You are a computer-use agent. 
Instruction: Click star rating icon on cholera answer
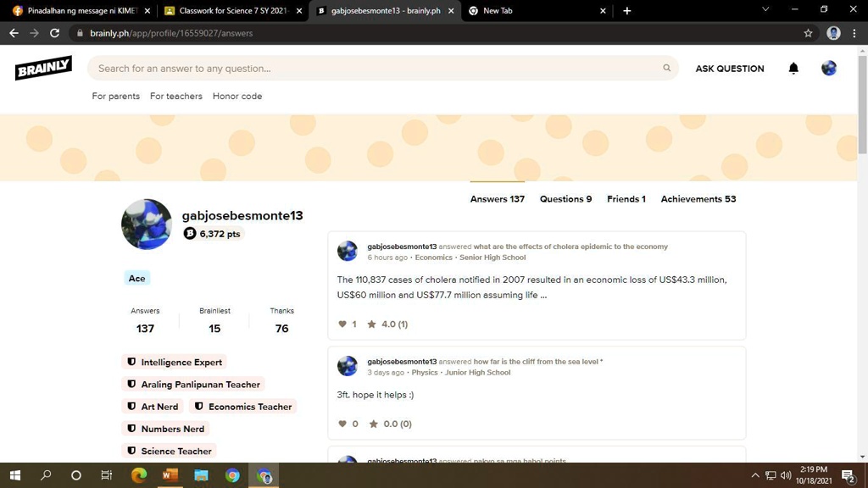[371, 324]
